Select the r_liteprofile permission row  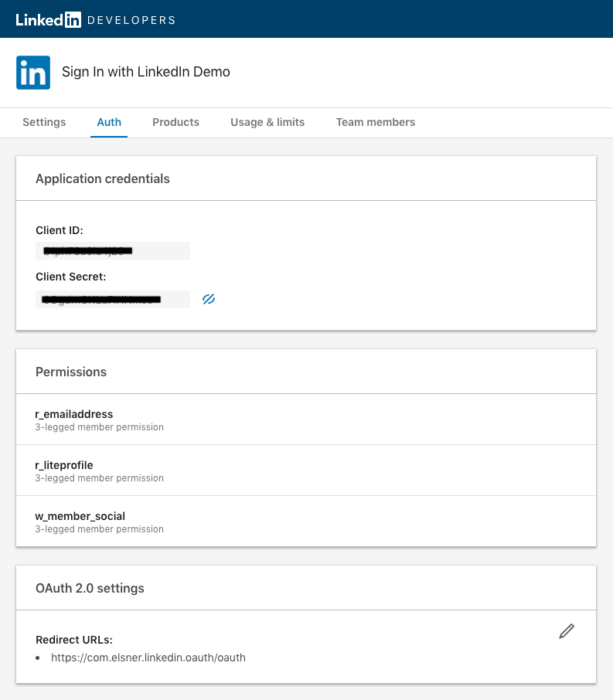pyautogui.click(x=306, y=471)
